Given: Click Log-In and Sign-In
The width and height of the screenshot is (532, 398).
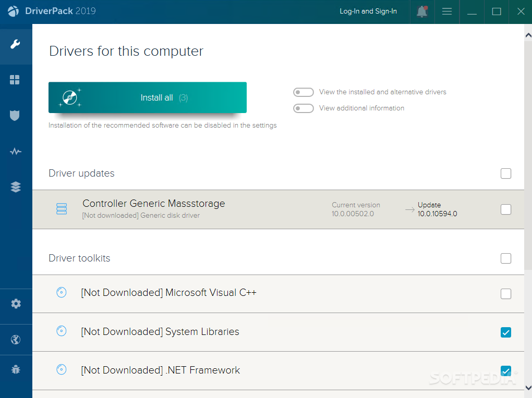Looking at the screenshot, I should click(x=368, y=11).
